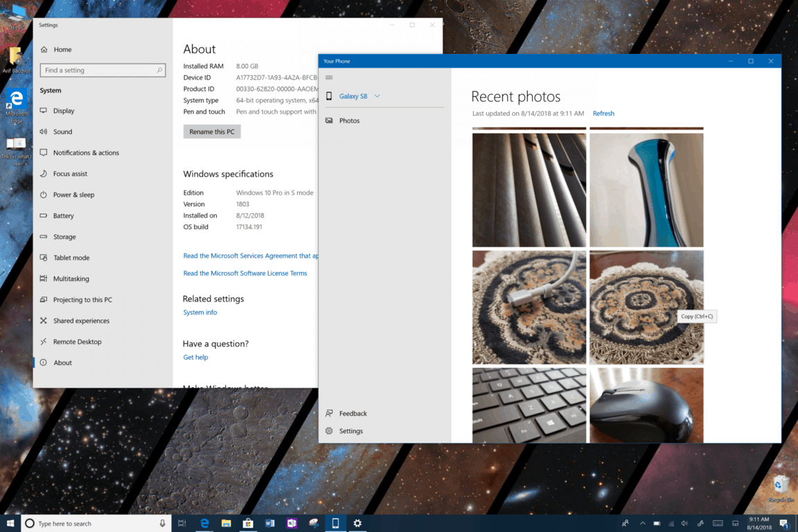Select the Arif Bacchus desktop folder
The height and width of the screenshot is (532, 798).
(17, 60)
